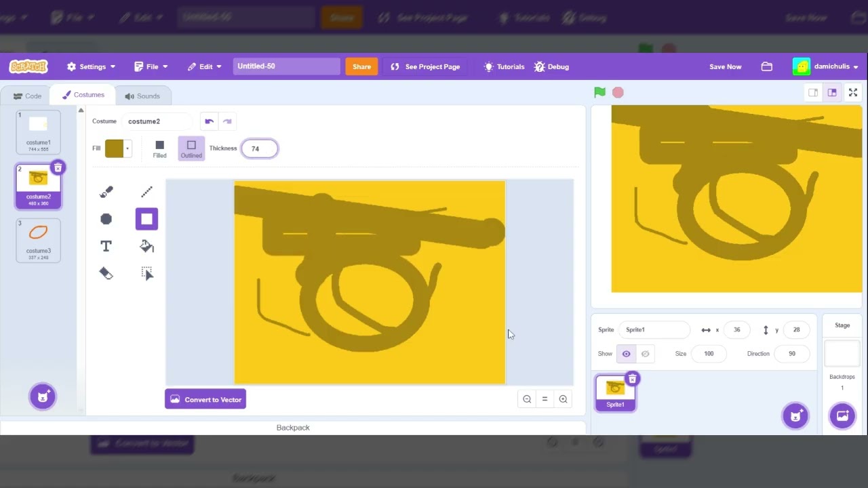
Task: Reset the canvas zoom
Action: point(545,399)
